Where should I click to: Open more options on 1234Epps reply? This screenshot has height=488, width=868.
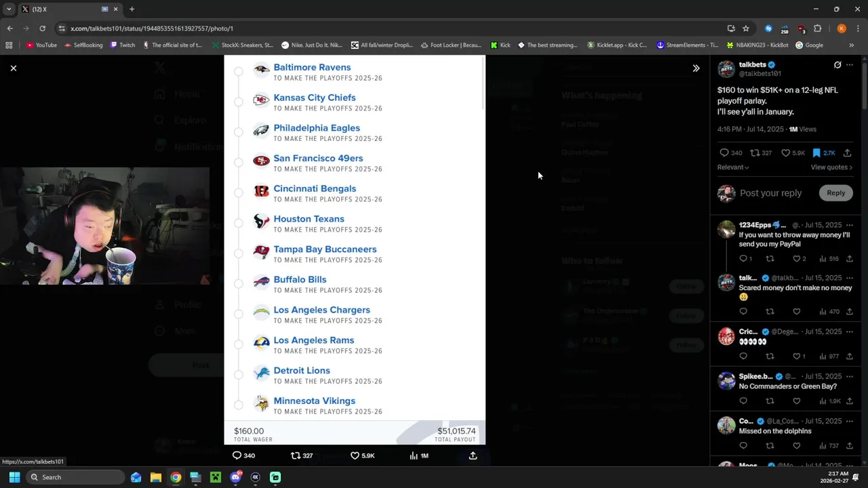pyautogui.click(x=850, y=225)
